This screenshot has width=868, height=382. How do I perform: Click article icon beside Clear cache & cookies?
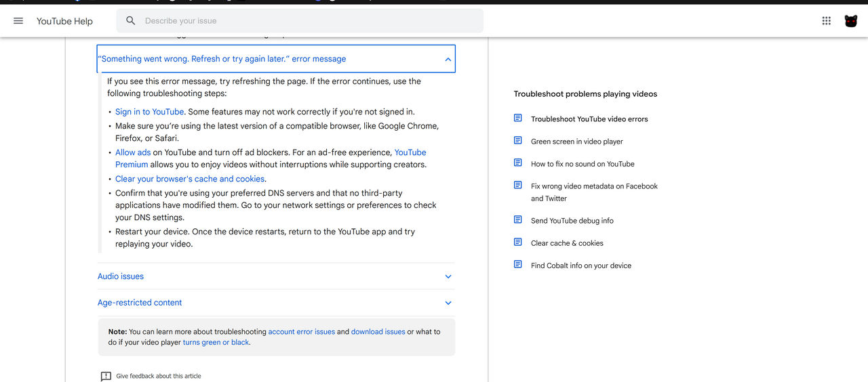click(x=517, y=242)
